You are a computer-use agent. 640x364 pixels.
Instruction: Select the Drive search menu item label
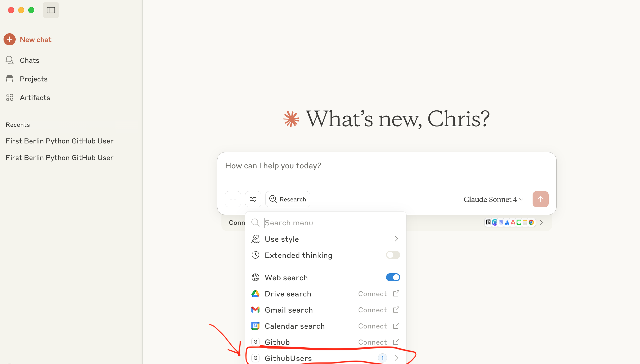tap(288, 294)
